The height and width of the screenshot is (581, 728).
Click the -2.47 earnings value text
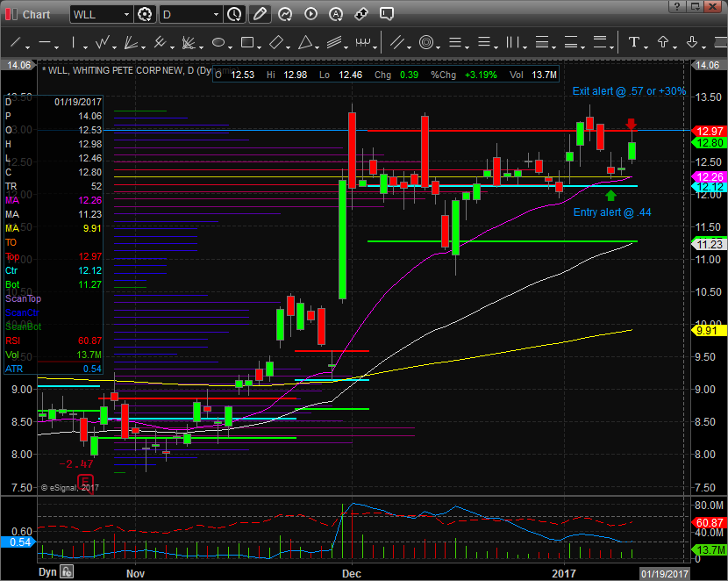[76, 464]
